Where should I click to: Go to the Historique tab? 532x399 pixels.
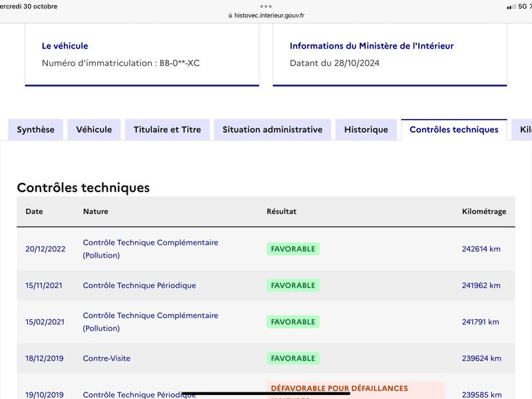pos(366,130)
